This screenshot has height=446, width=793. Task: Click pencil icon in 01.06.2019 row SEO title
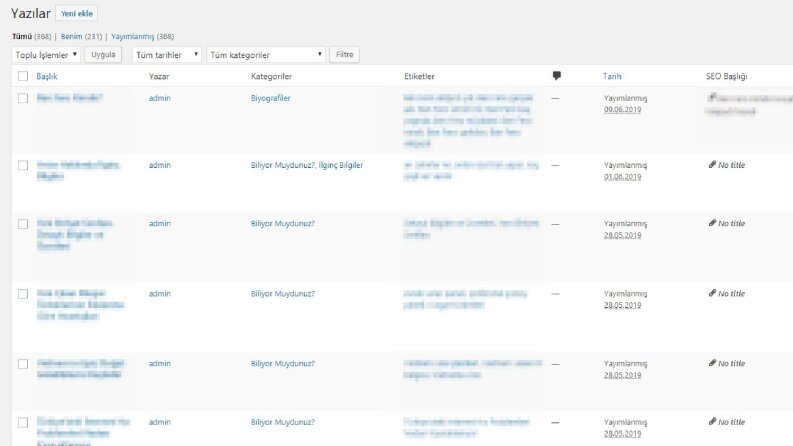(712, 165)
